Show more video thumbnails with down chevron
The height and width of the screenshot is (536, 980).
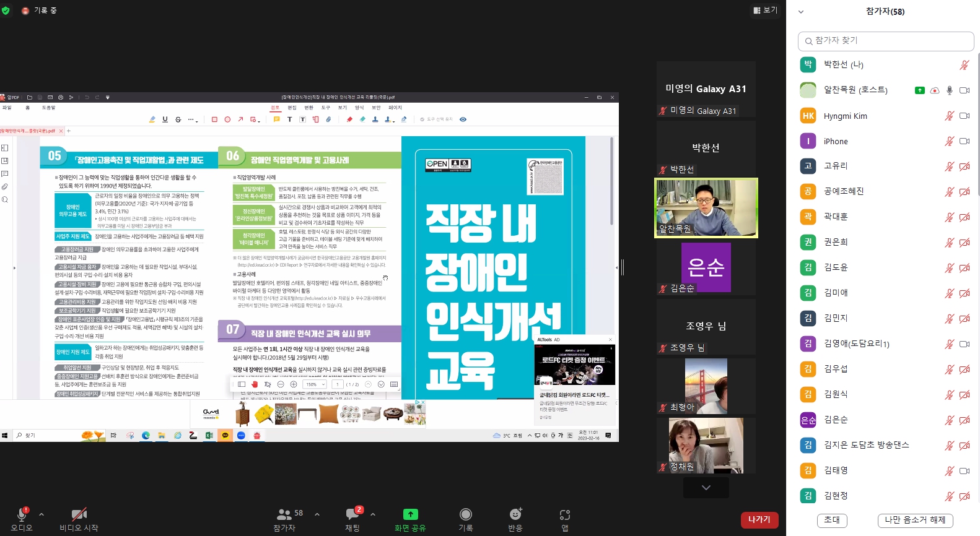point(706,488)
